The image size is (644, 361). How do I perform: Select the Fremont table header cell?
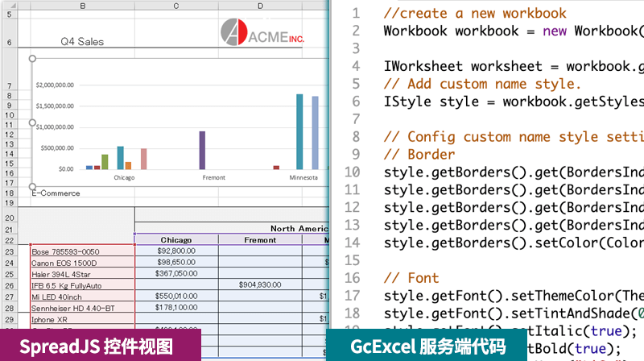coord(260,240)
